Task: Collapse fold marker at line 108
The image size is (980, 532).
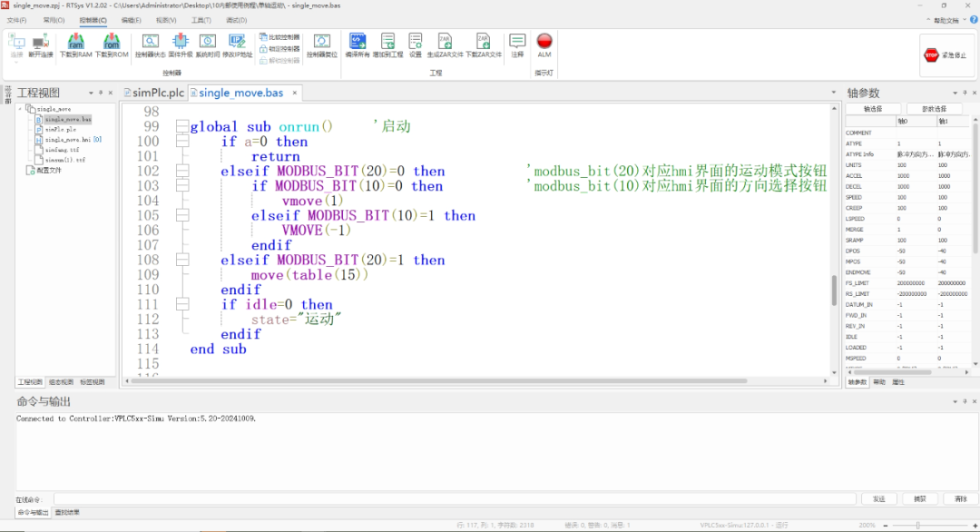Action: [x=181, y=260]
